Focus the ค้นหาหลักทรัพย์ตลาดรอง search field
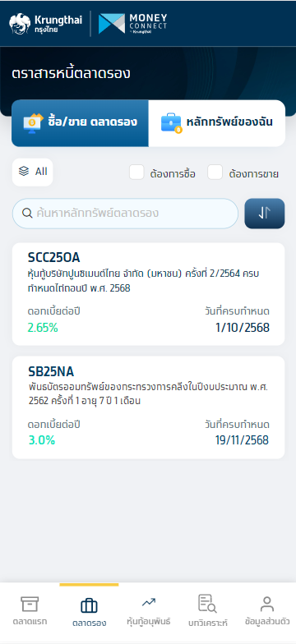The image size is (296, 644). point(125,214)
